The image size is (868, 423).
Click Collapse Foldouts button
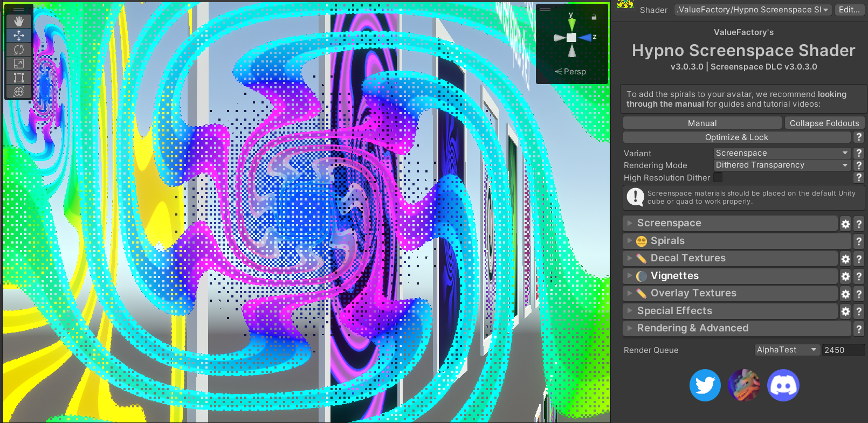pos(824,123)
